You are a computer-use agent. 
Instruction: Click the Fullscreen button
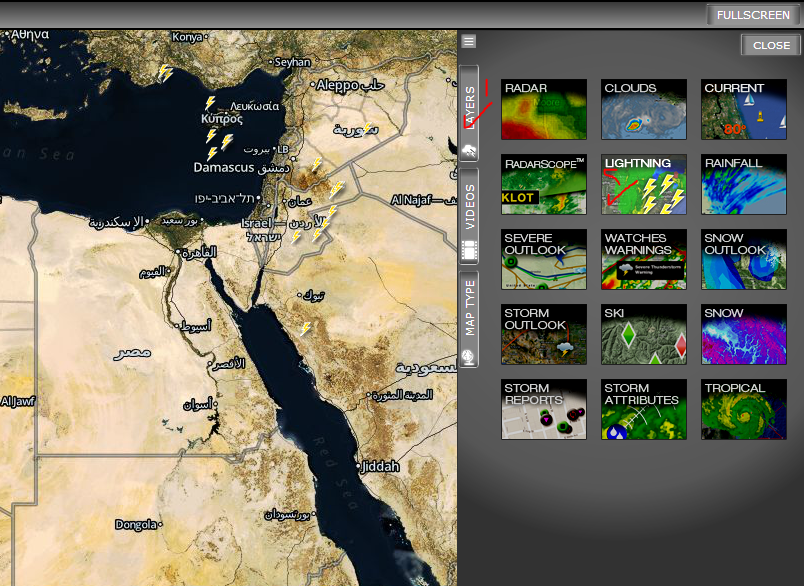[753, 15]
